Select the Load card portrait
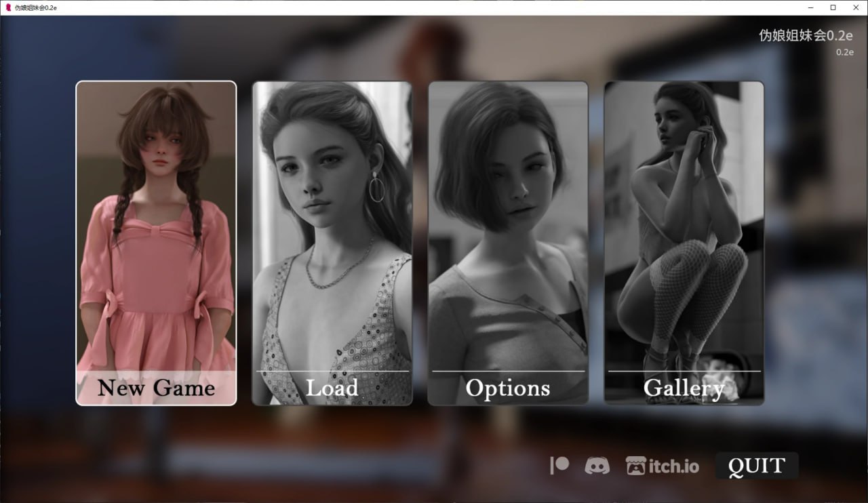 (x=332, y=224)
